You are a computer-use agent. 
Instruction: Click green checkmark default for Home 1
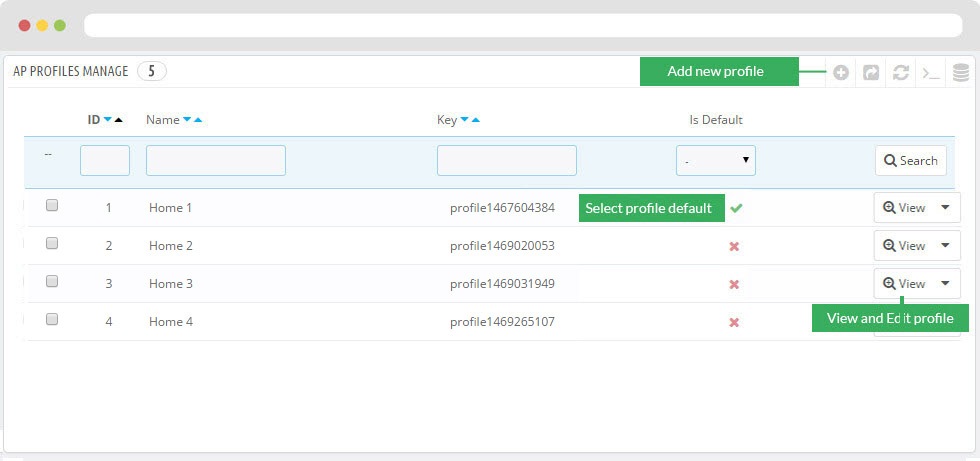coord(736,208)
